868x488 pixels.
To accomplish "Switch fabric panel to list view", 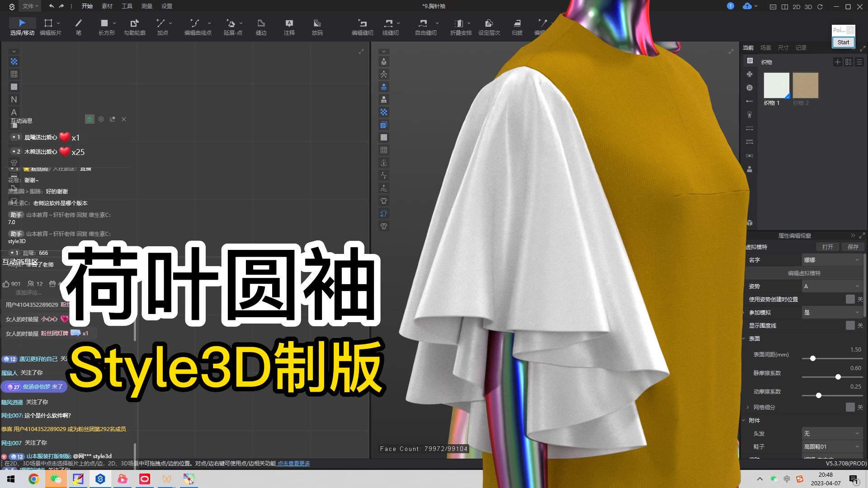I will 859,62.
